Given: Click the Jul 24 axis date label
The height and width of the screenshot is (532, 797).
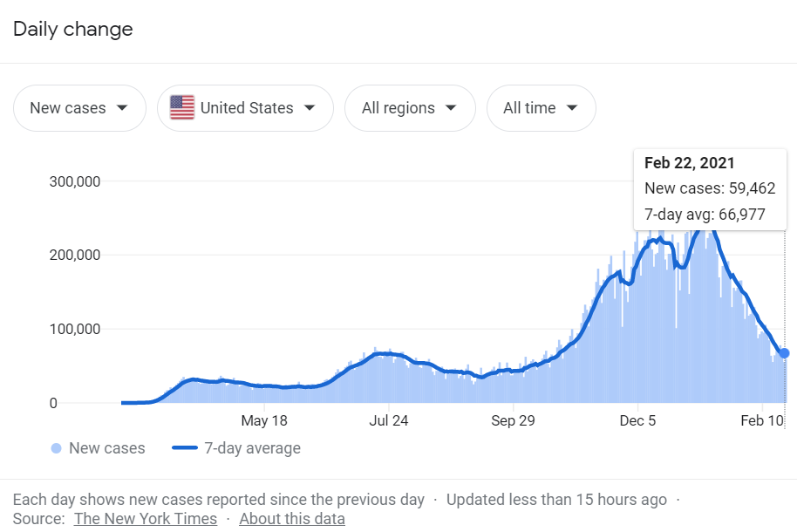Looking at the screenshot, I should 389,420.
